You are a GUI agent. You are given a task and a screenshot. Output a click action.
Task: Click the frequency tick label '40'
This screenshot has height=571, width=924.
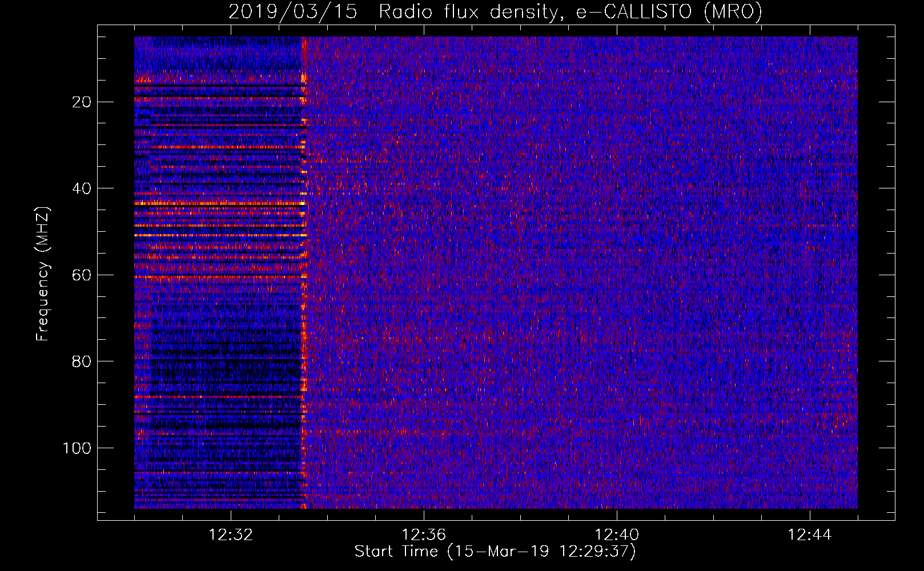pyautogui.click(x=82, y=188)
